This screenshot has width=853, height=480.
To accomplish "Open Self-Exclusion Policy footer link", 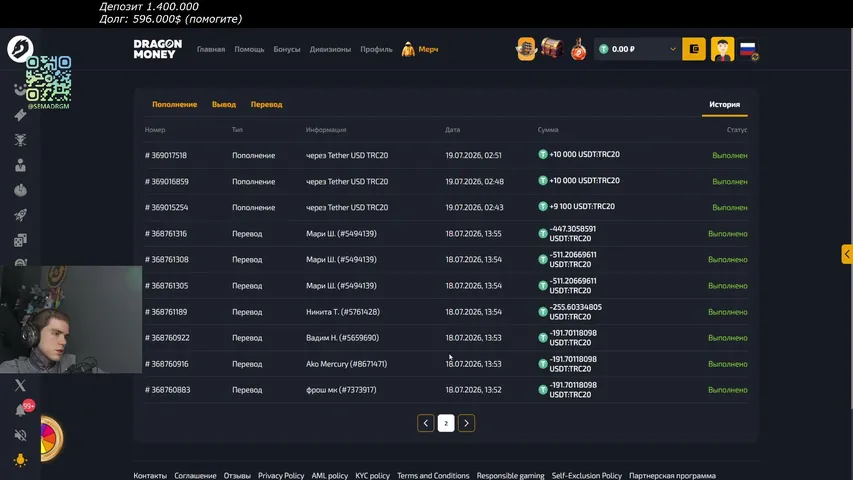I will pos(586,475).
